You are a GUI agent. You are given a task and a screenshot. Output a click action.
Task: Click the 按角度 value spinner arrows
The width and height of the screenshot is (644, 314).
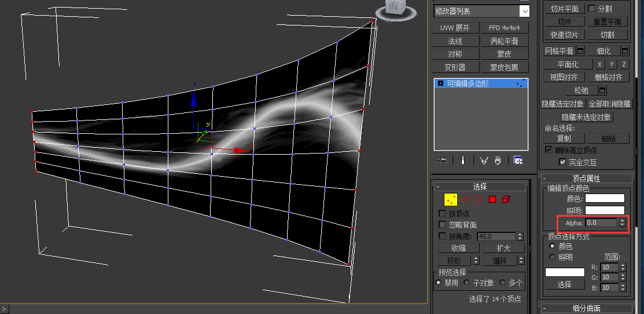click(x=520, y=236)
